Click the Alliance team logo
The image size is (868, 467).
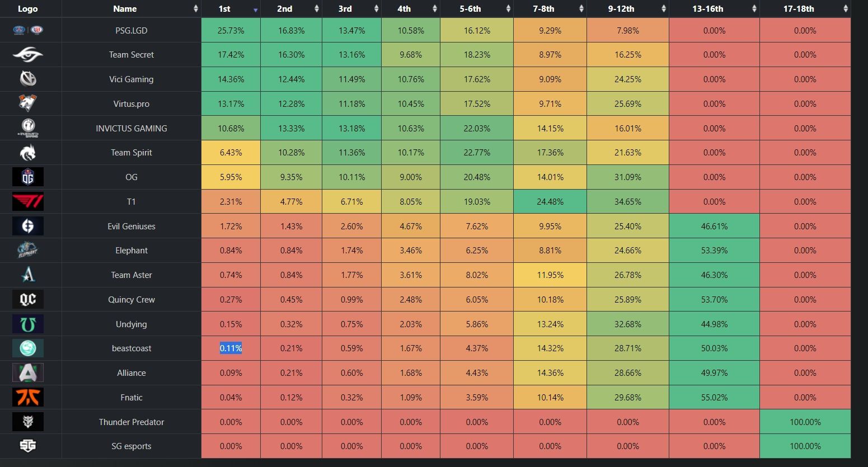[28, 373]
